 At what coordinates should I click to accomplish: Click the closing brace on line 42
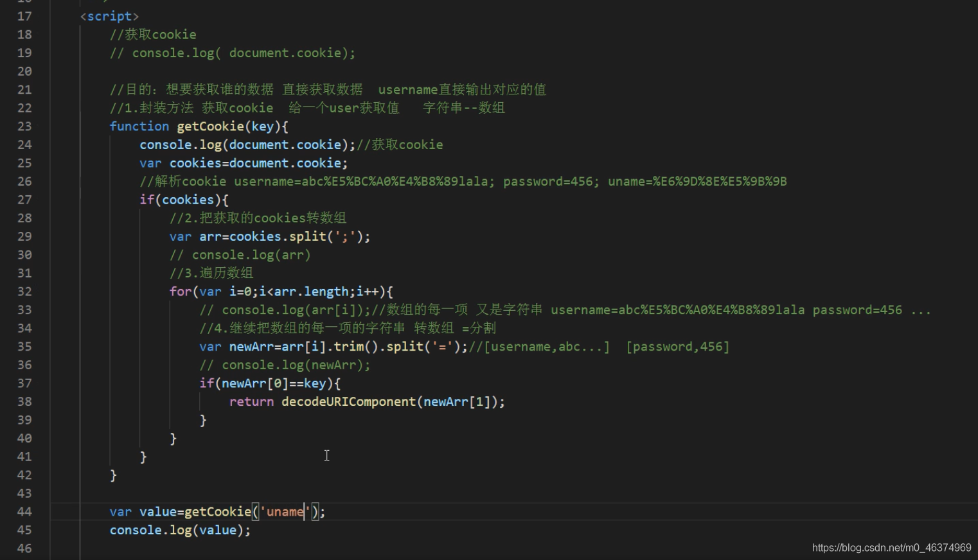click(113, 475)
